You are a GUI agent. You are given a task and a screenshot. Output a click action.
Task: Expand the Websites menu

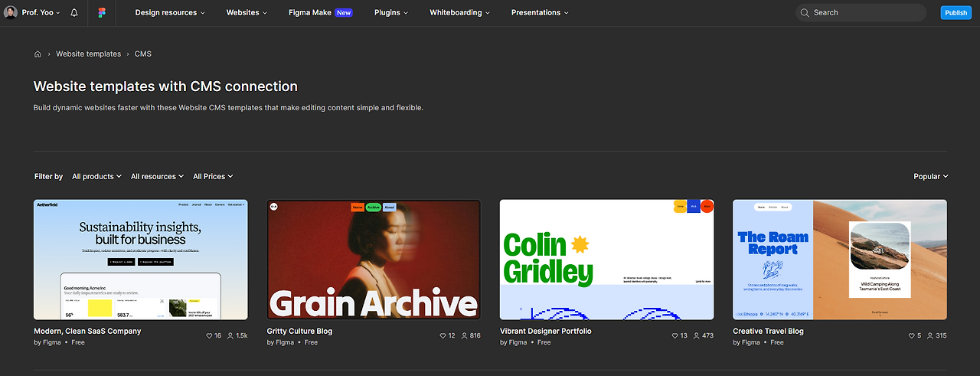[247, 13]
